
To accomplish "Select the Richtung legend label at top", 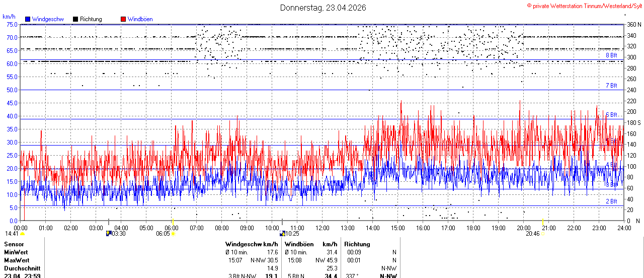I will [x=91, y=19].
